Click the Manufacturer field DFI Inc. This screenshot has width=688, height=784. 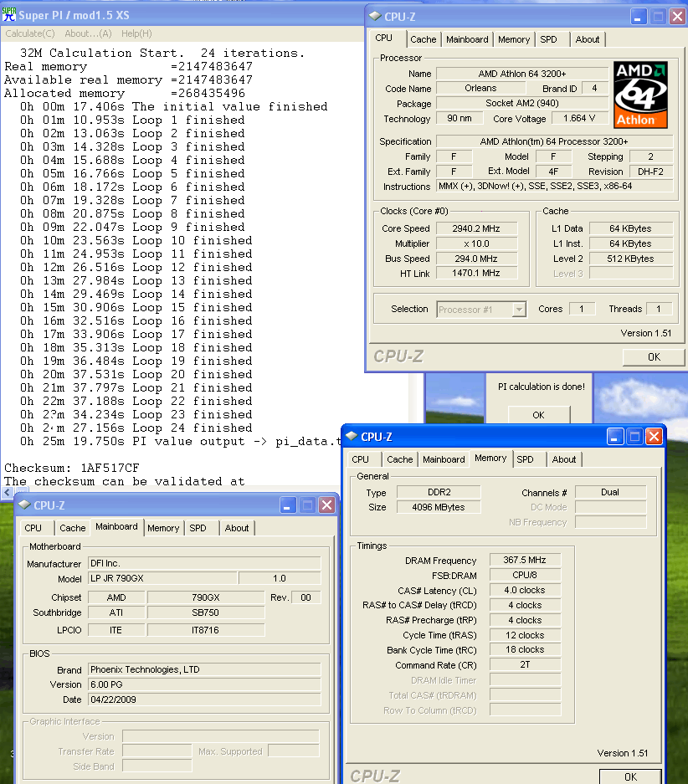(x=204, y=563)
